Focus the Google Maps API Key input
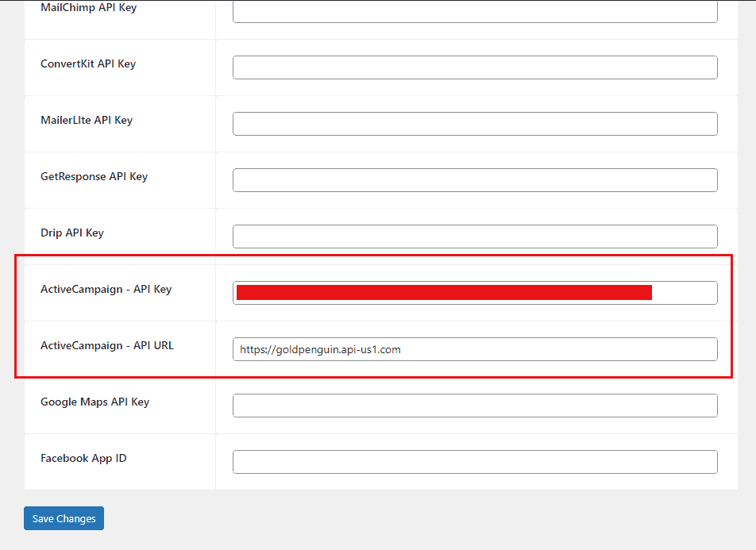Image resolution: width=756 pixels, height=550 pixels. tap(475, 406)
